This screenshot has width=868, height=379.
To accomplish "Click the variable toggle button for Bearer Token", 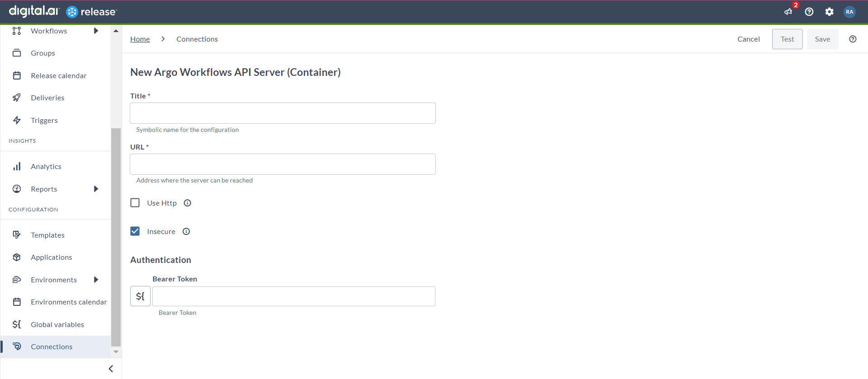I will pyautogui.click(x=140, y=296).
